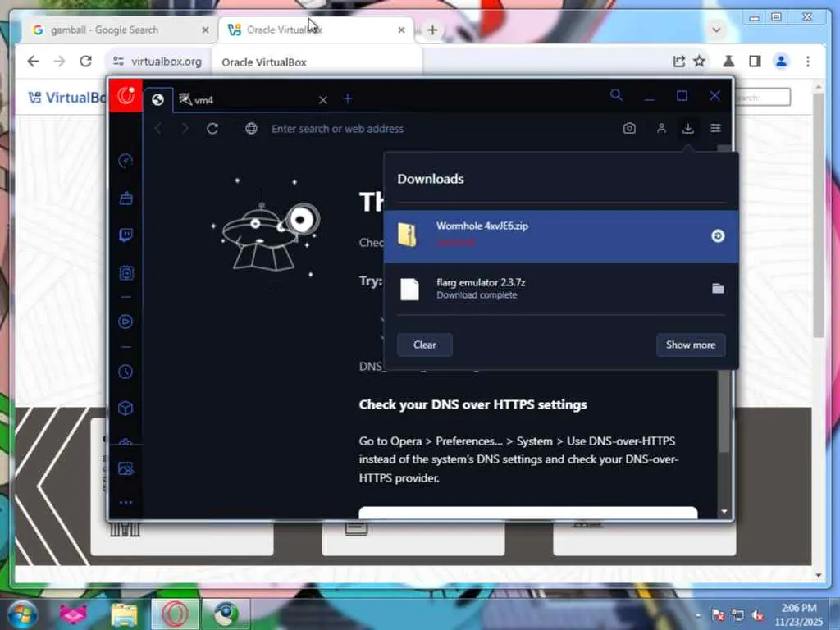Screen dimensions: 840x630
Task: Show flarg emulator 2.3.7z in folder
Action: click(718, 289)
